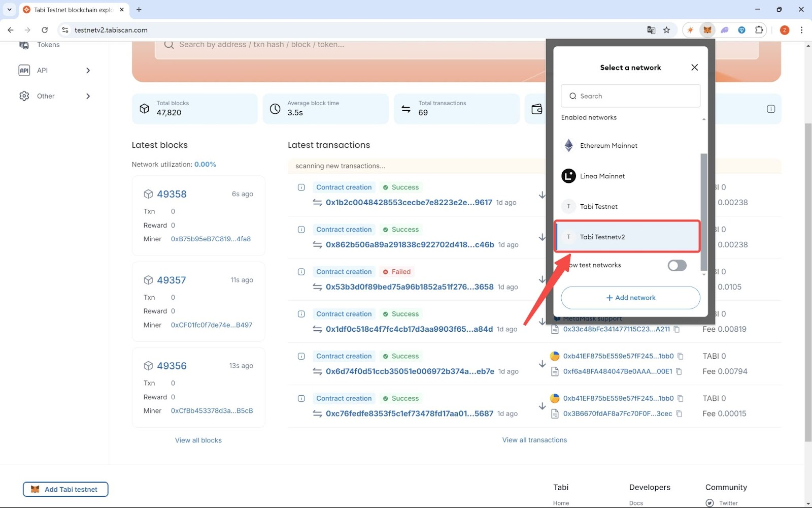
Task: Copy address 0xf6a48FA484047Be0AAA...00E1
Action: [679, 371]
